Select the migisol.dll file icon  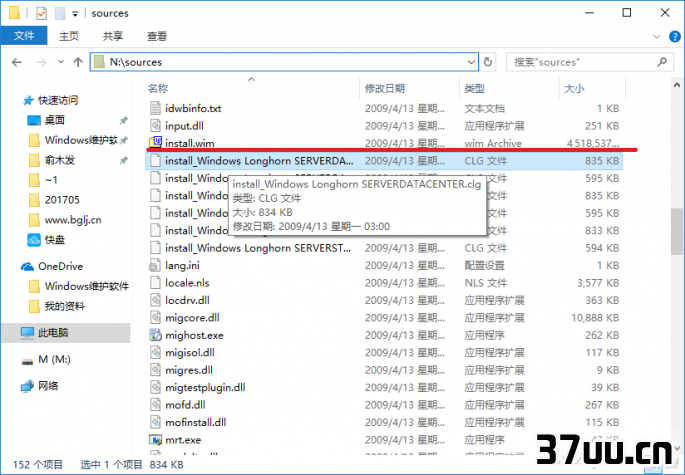(155, 353)
